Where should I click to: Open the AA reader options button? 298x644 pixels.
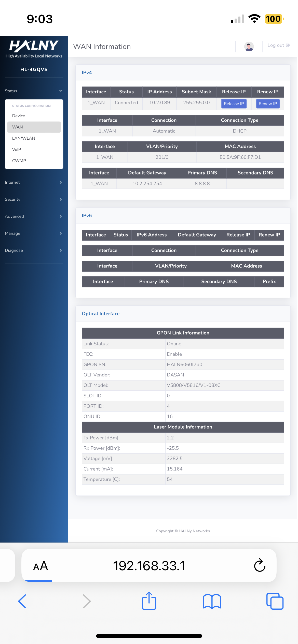click(40, 566)
